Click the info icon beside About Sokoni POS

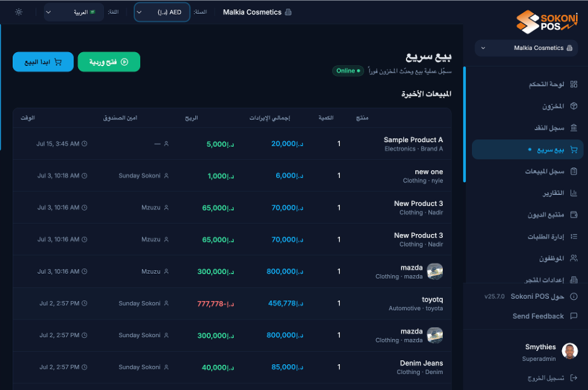(574, 297)
